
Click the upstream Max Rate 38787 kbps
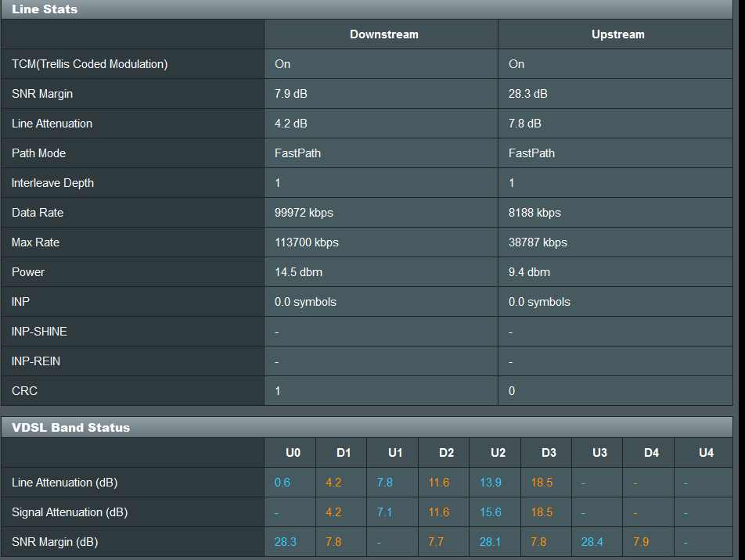pos(538,242)
